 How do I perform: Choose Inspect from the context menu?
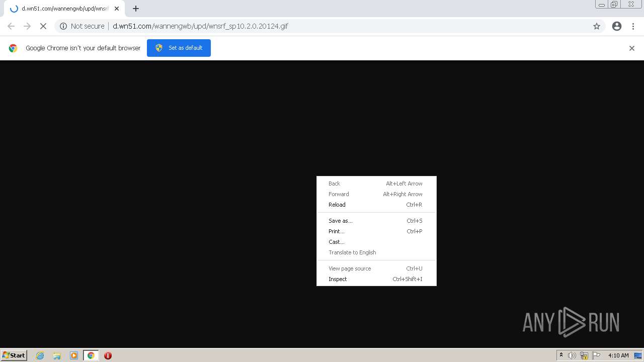tap(376, 279)
